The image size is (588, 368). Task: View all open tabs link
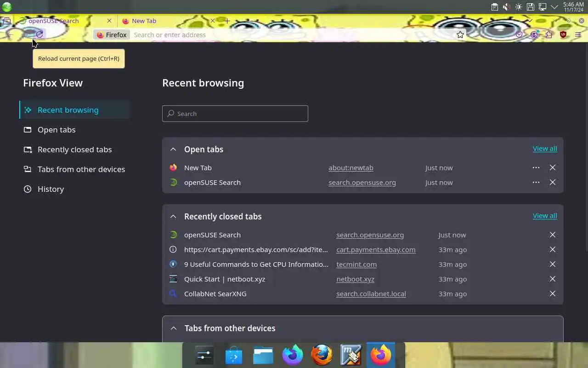[545, 149]
